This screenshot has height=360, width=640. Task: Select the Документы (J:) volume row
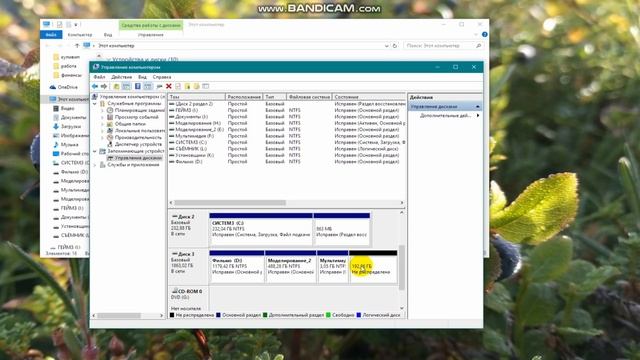(287, 117)
